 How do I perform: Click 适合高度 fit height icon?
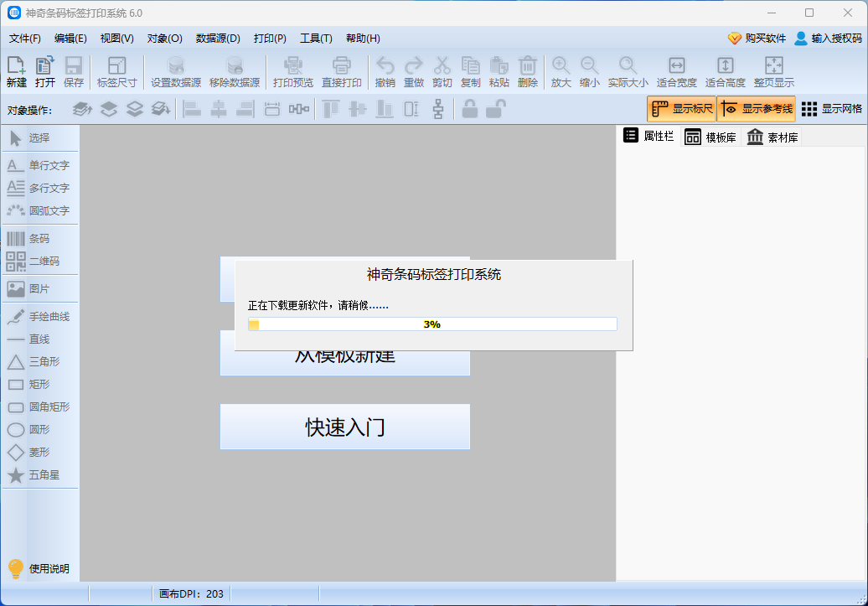(x=726, y=71)
